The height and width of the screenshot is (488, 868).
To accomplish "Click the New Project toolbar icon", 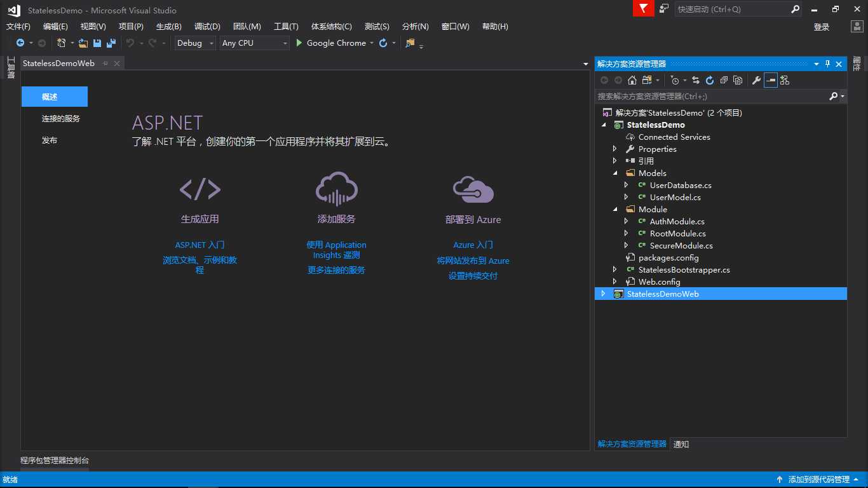I will click(x=61, y=43).
